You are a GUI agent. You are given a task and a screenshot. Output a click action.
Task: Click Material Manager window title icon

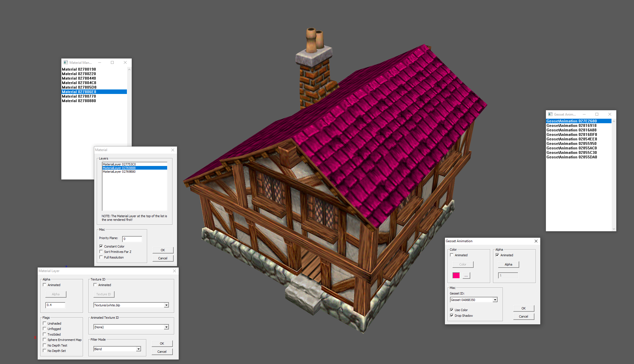click(x=66, y=62)
